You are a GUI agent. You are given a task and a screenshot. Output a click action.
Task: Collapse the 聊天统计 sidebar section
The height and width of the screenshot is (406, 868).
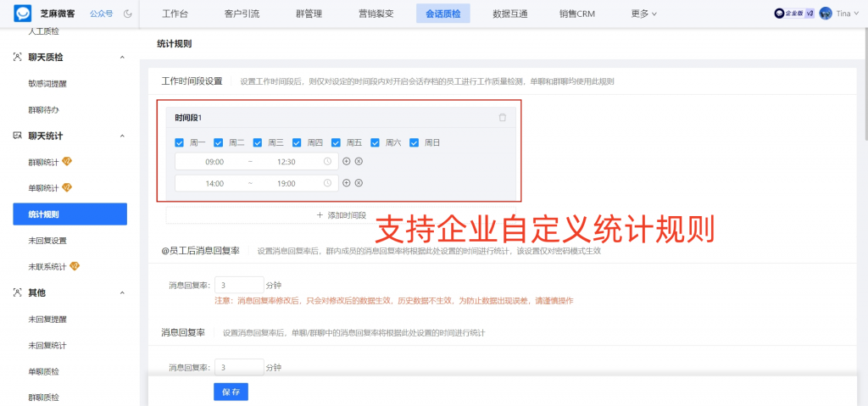click(x=122, y=136)
